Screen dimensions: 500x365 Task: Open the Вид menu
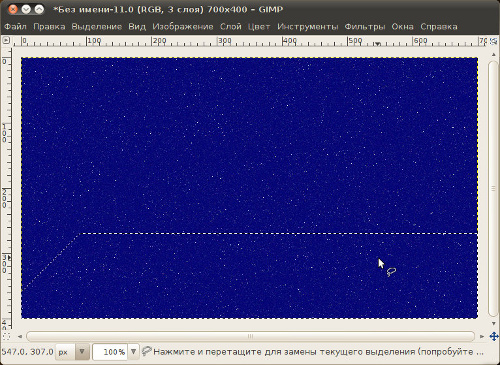click(x=137, y=27)
